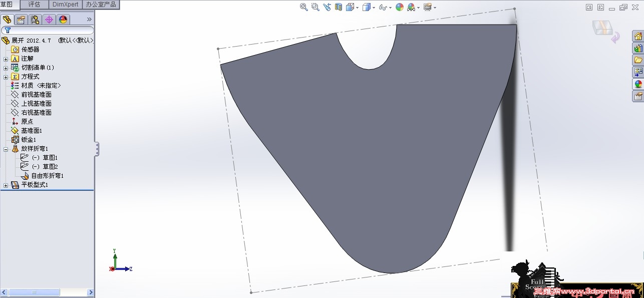Click the Zoom to Fit icon
644x298 pixels.
[303, 7]
